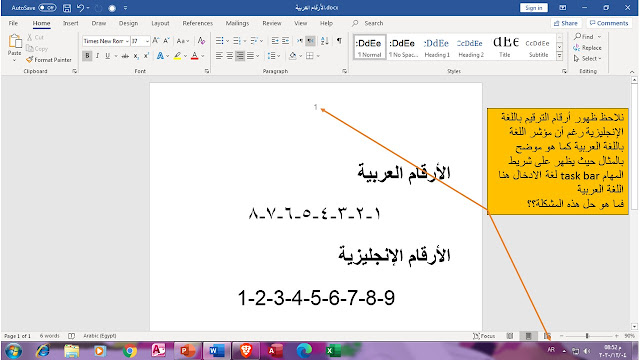This screenshot has width=640, height=360.
Task: Open the font size dropdown
Action: [x=147, y=41]
